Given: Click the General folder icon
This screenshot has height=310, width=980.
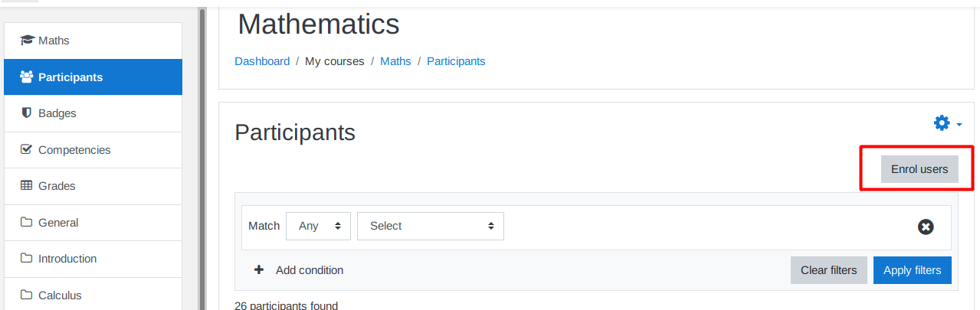Looking at the screenshot, I should (27, 223).
